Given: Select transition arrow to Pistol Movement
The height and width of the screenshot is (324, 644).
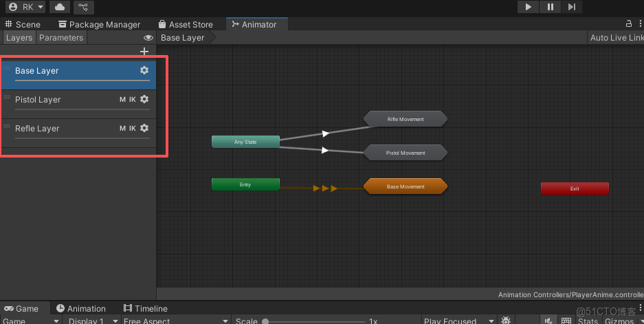Looking at the screenshot, I should pyautogui.click(x=325, y=150).
